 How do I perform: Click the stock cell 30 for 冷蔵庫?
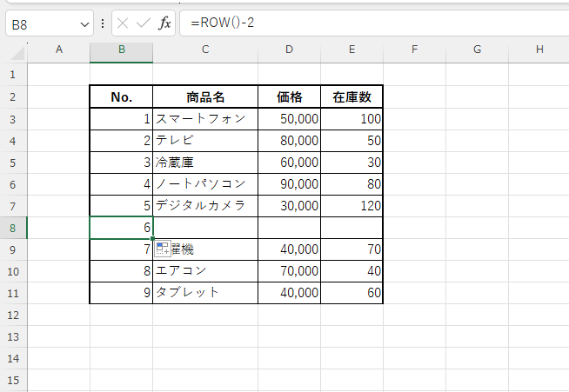pos(352,163)
